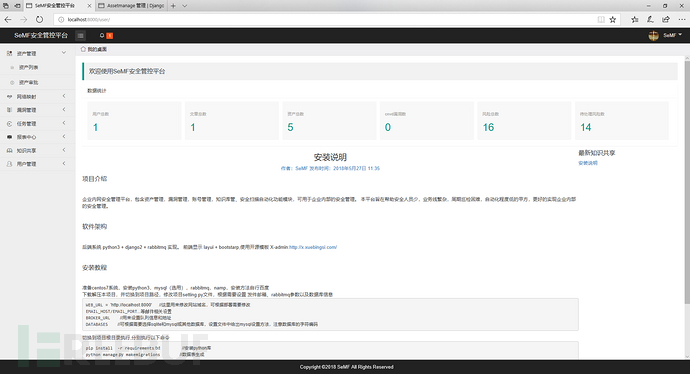
Task: Click the SeMF安全管控平台 logo title
Action: pyautogui.click(x=41, y=35)
